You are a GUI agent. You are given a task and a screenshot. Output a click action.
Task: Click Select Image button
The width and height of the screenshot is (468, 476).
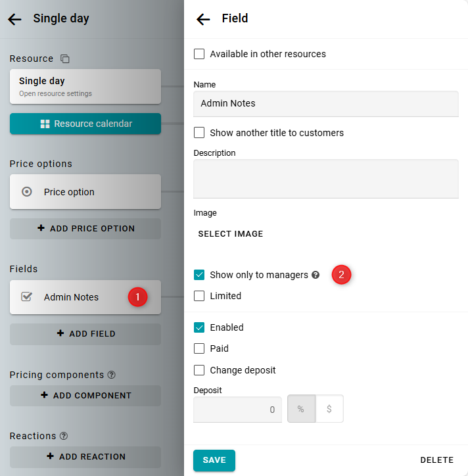pos(231,234)
